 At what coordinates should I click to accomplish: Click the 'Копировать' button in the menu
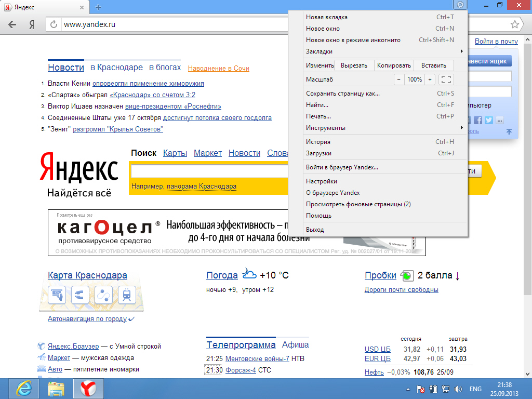[x=394, y=65]
